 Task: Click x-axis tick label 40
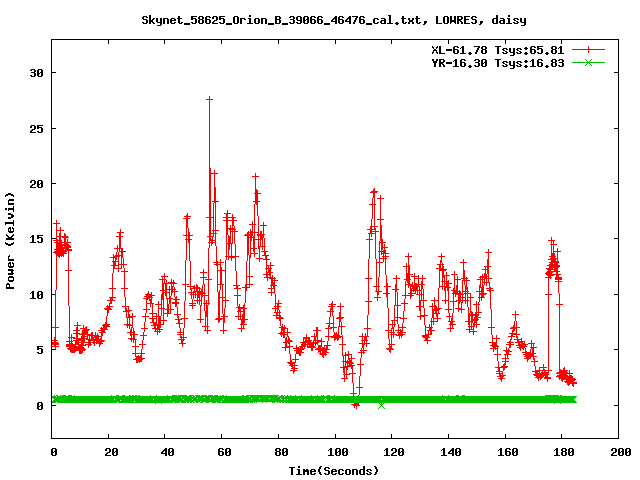[x=167, y=452]
